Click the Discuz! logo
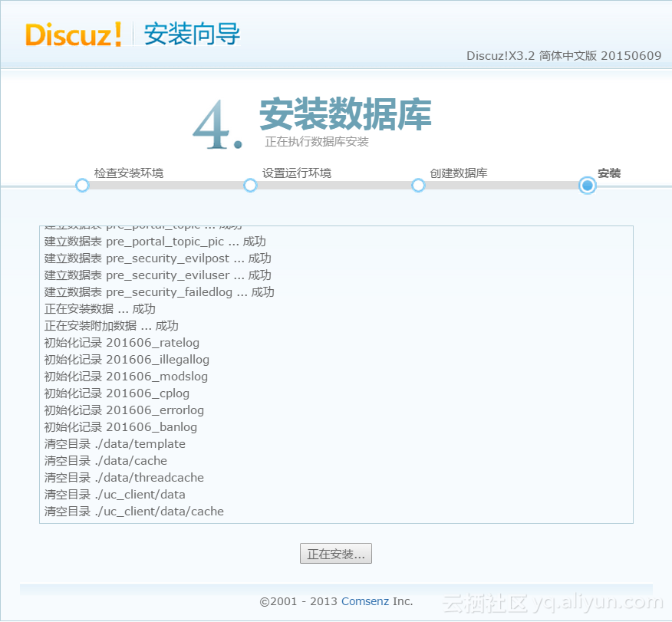This screenshot has height=622, width=672. [74, 35]
